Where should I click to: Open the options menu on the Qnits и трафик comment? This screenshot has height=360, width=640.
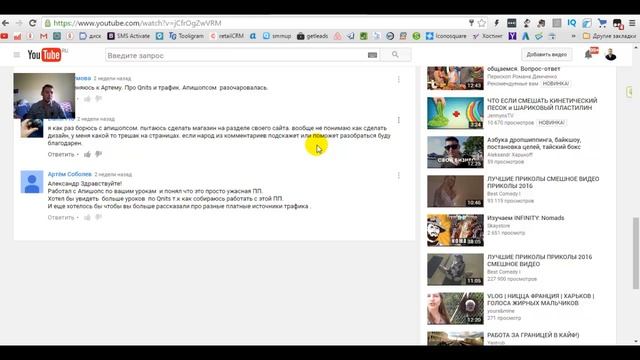399,79
